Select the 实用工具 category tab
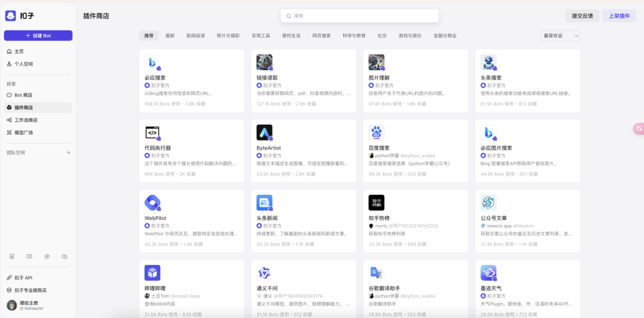 tap(261, 36)
